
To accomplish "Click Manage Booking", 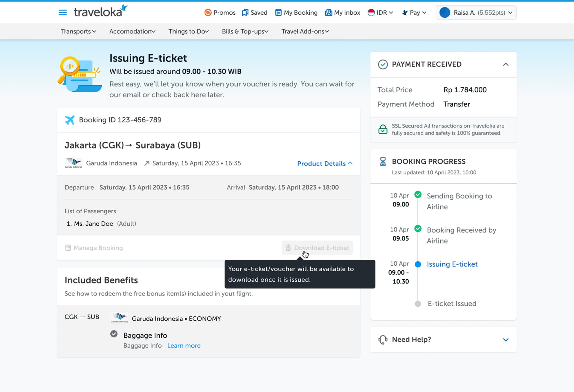I will click(94, 248).
